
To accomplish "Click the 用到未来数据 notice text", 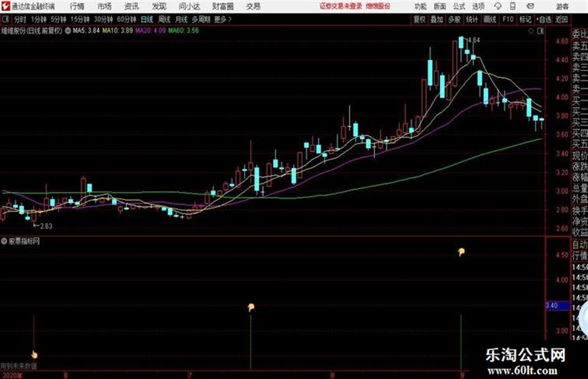I will (19, 365).
